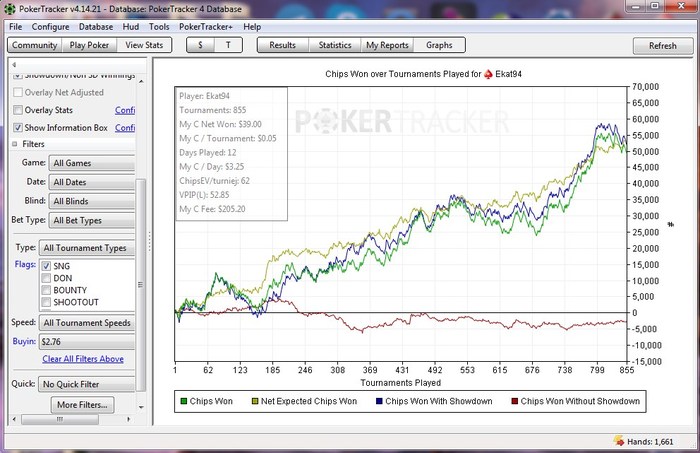Collapse the Filters section toggle
The height and width of the screenshot is (453, 700).
14,144
